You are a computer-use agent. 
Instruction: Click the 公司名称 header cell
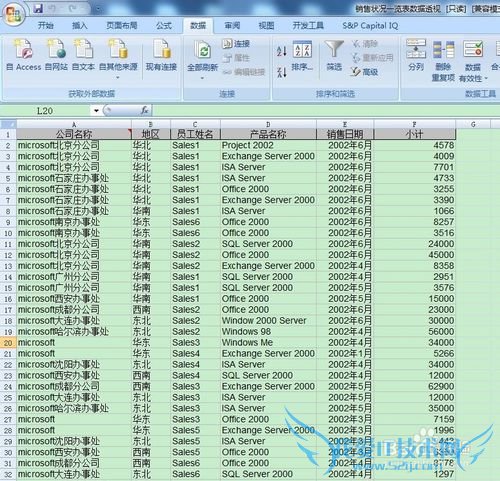point(74,134)
